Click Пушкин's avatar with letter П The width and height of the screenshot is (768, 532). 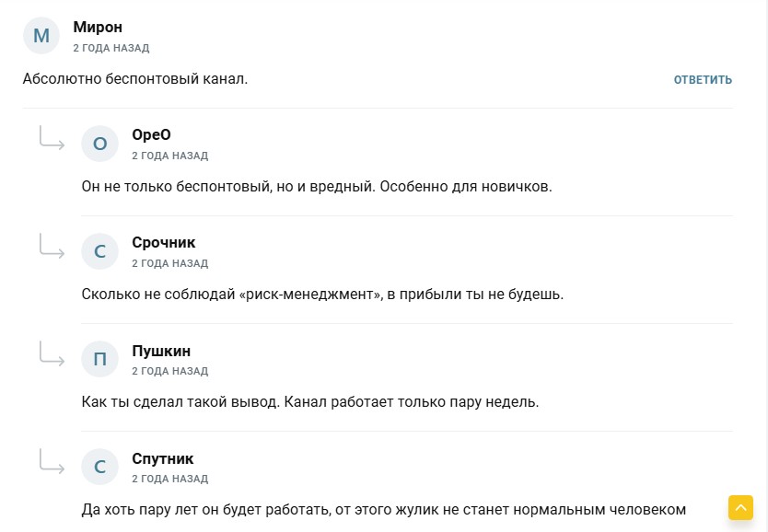(100, 359)
